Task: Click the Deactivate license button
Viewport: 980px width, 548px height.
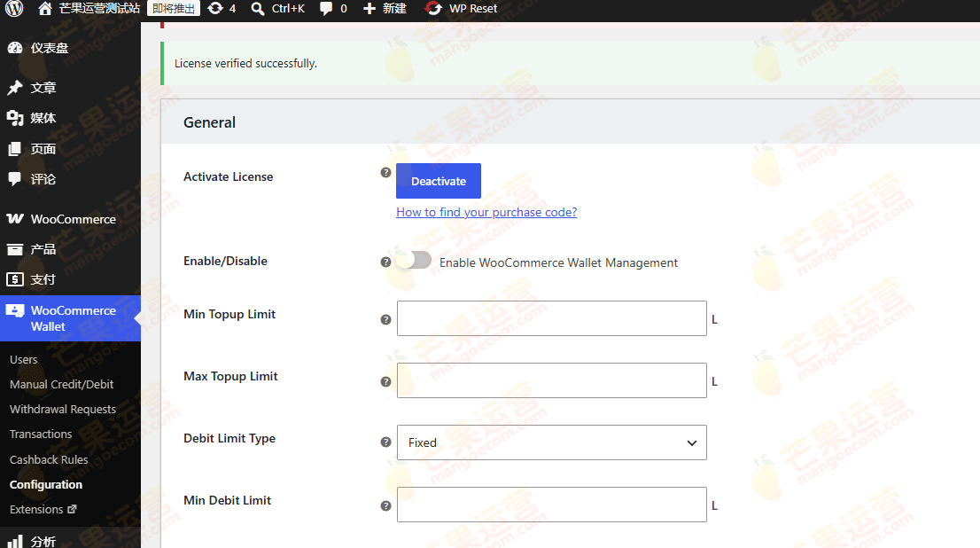Action: (439, 181)
